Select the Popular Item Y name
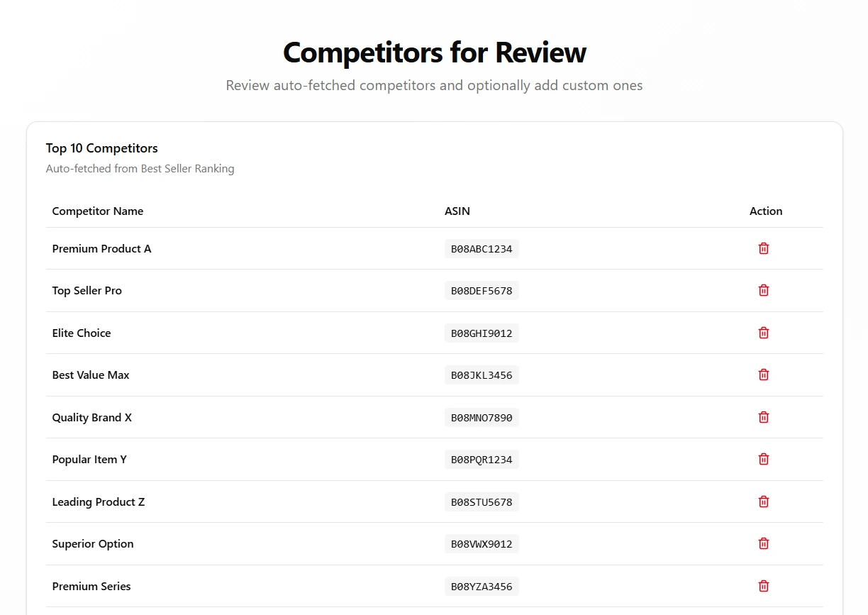 pyautogui.click(x=89, y=459)
